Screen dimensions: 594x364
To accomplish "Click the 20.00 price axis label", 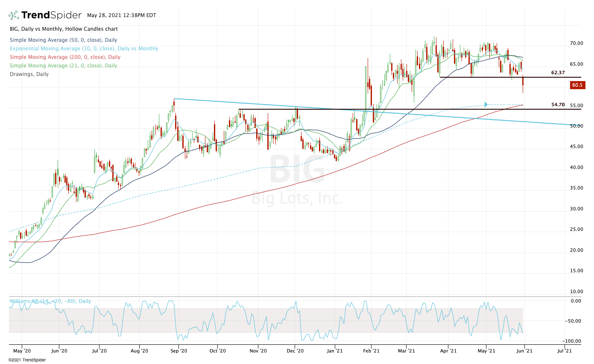I will [576, 250].
